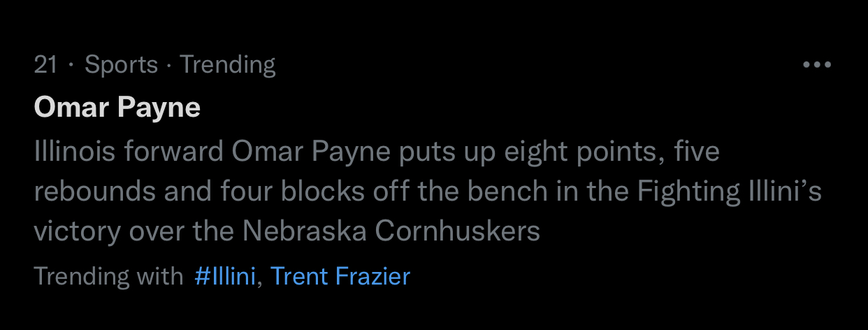This screenshot has height=330, width=868.
Task: Select the "Sports" category label
Action: [121, 65]
